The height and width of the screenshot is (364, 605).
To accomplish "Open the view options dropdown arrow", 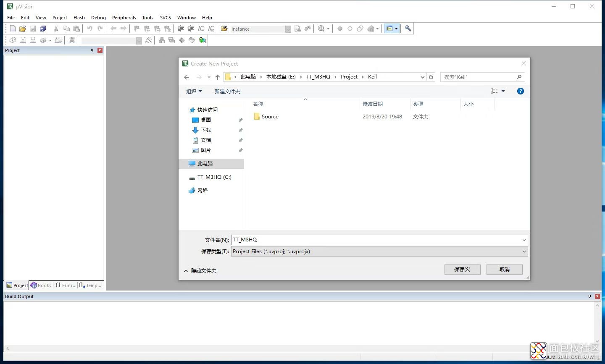I will coord(503,91).
